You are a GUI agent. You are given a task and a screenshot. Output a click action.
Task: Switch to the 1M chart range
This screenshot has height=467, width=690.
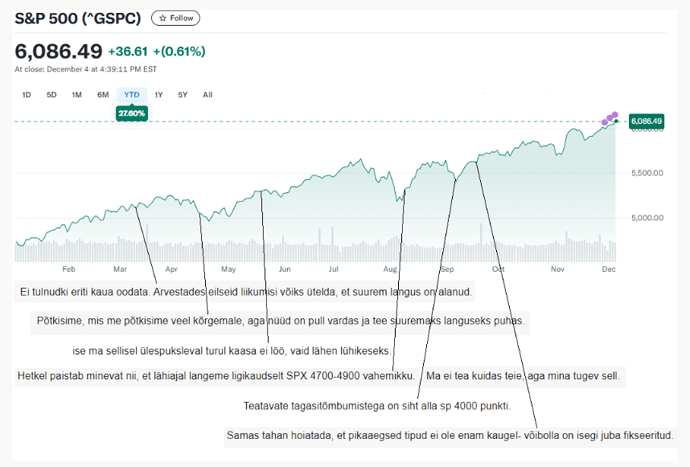click(77, 95)
